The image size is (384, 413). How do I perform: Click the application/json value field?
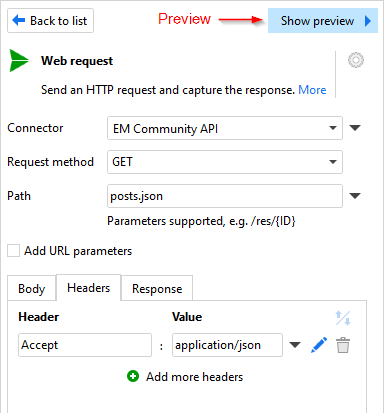click(227, 345)
